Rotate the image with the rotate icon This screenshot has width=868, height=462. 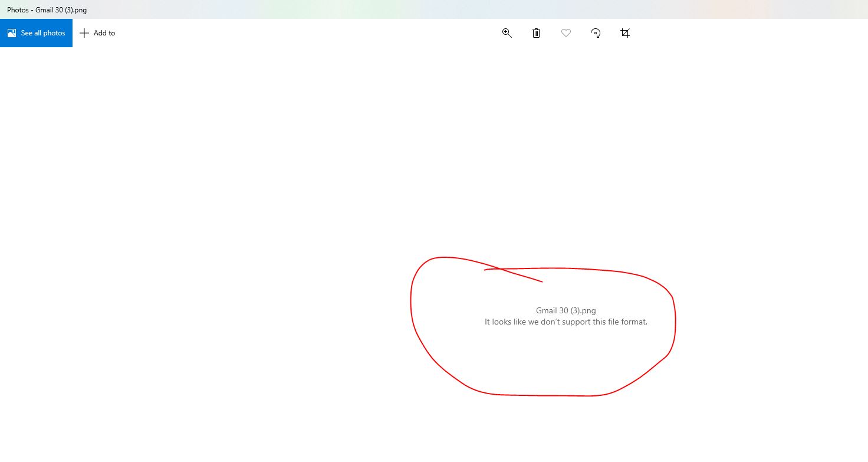(596, 33)
